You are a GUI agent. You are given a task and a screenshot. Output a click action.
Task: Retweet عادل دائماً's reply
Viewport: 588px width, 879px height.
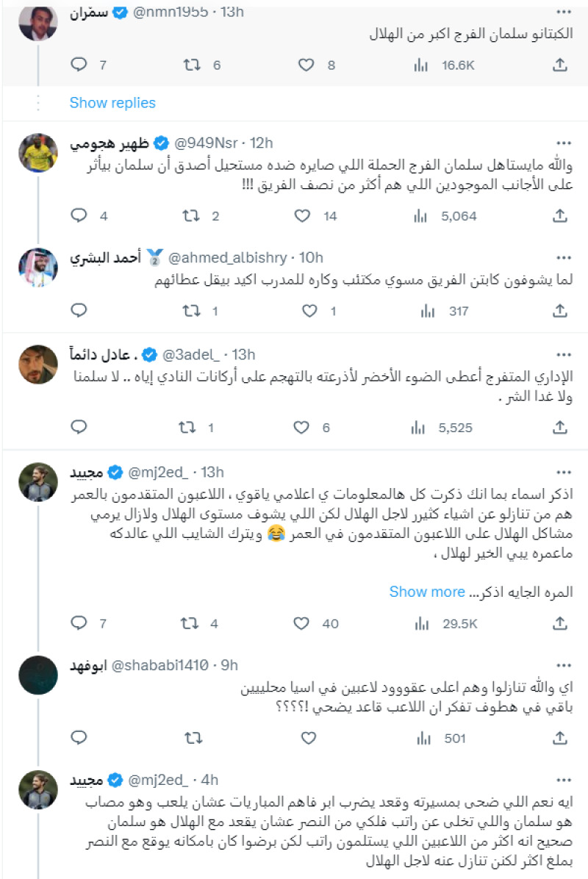[x=190, y=426]
